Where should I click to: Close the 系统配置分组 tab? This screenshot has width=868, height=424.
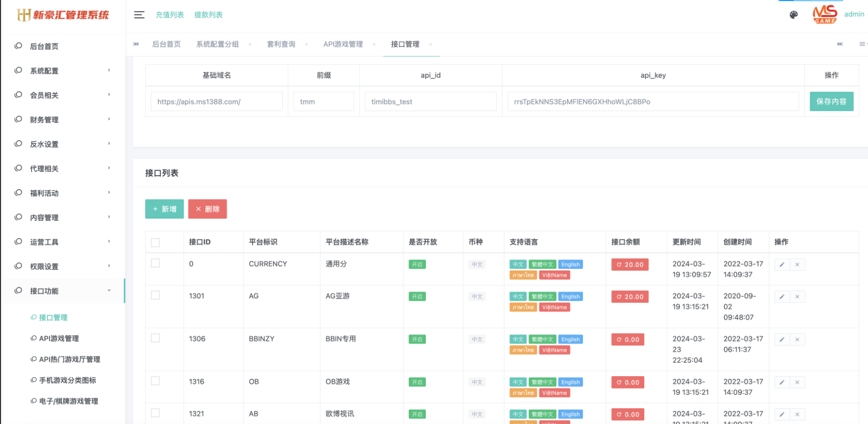[250, 45]
